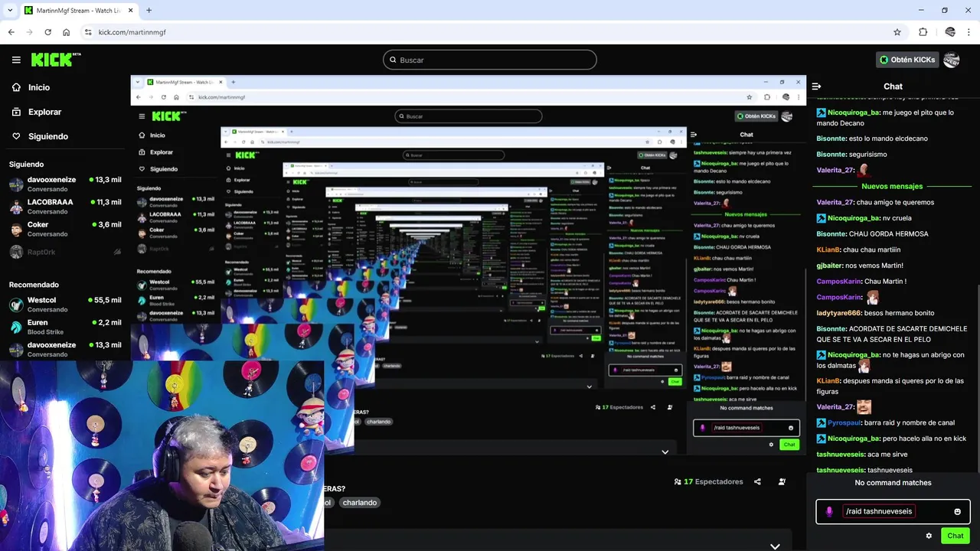Viewport: 980px width, 551px height.
Task: Click the Coker channel avatar
Action: click(16, 229)
